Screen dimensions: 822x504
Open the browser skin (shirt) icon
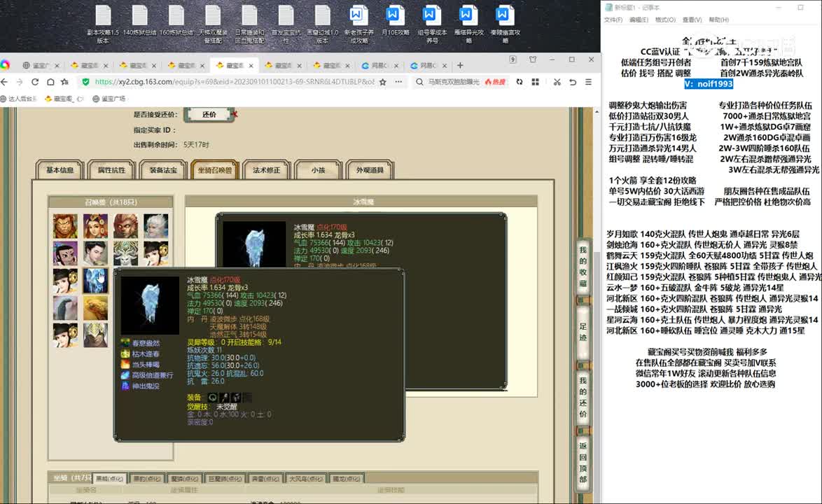(x=533, y=59)
